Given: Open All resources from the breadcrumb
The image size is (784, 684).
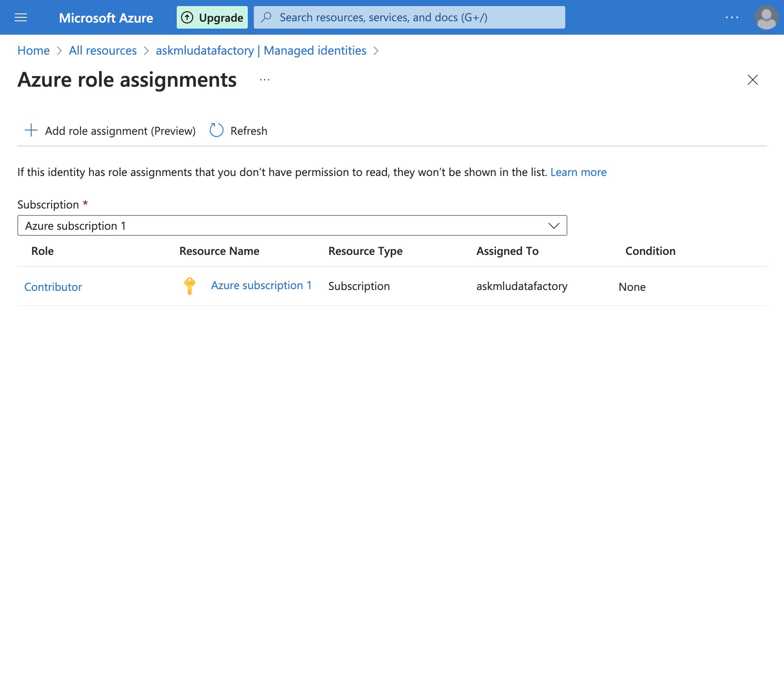Looking at the screenshot, I should 102,50.
